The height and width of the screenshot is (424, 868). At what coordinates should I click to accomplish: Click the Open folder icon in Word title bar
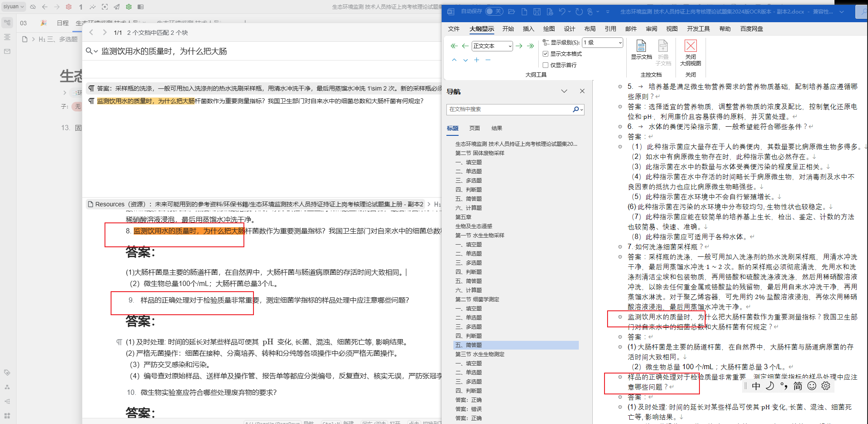(x=511, y=12)
